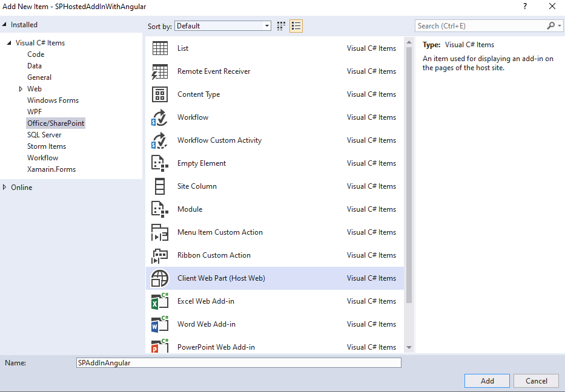Select the Remote Event Receiver icon
Image resolution: width=565 pixels, height=392 pixels.
click(160, 71)
